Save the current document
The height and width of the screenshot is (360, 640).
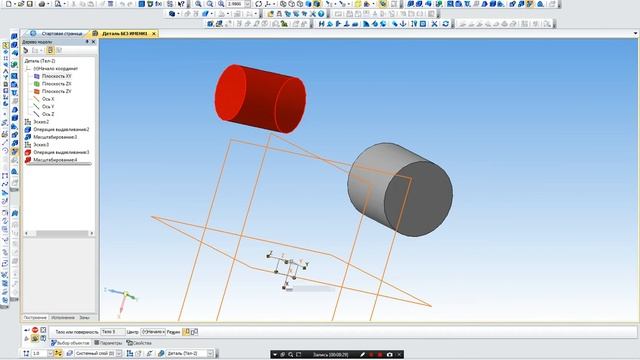(29, 4)
